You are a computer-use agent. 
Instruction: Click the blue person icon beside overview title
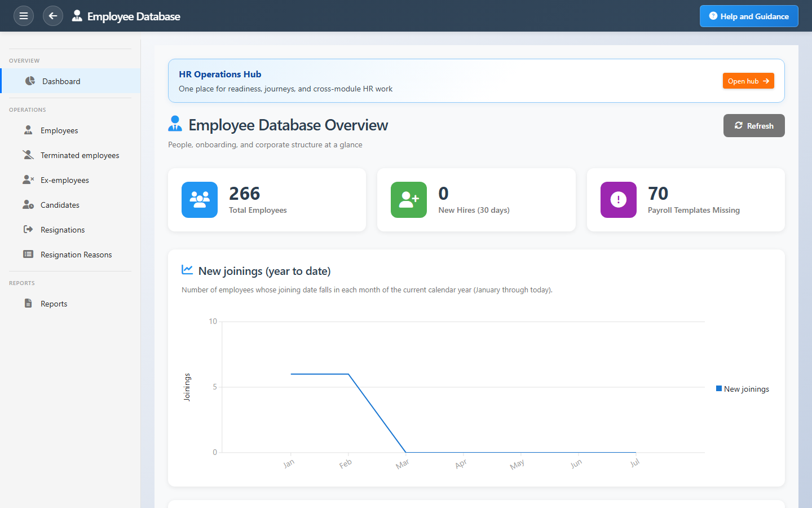[175, 124]
